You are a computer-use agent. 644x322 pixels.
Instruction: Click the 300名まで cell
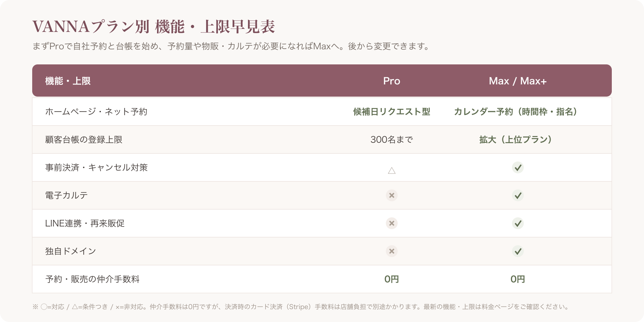pos(392,140)
